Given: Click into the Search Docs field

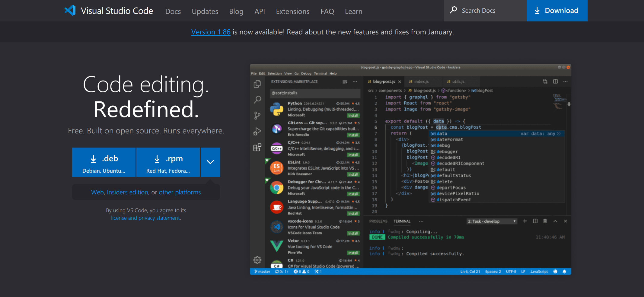Looking at the screenshot, I should 485,11.
